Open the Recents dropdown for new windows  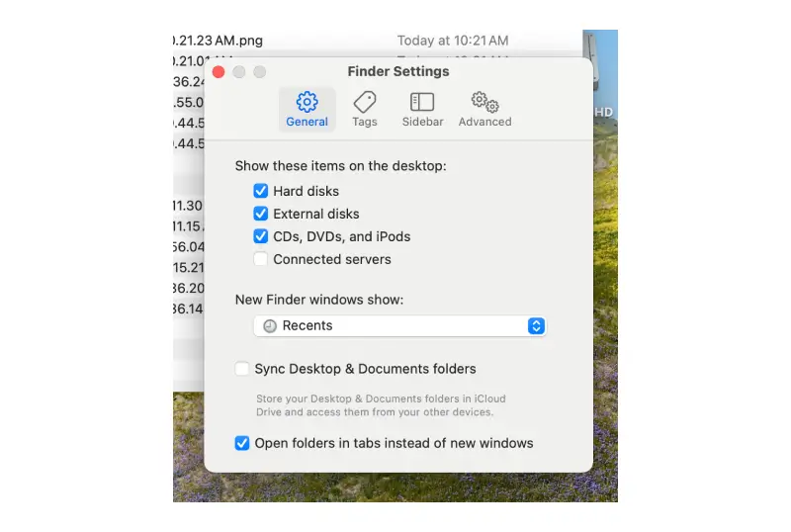[399, 326]
